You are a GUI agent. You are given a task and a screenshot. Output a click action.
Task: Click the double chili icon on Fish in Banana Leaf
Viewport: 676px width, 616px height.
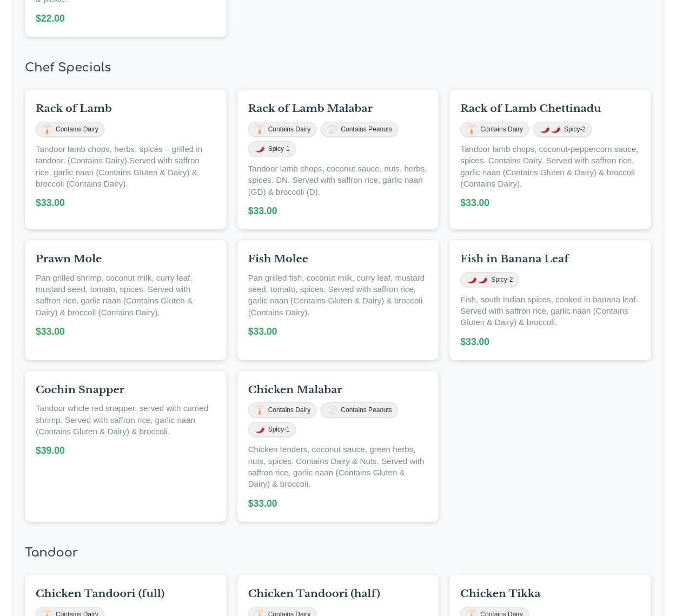477,280
